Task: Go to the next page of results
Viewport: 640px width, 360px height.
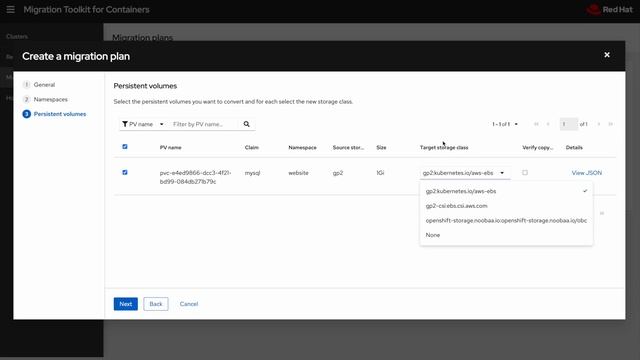Action: pyautogui.click(x=599, y=124)
